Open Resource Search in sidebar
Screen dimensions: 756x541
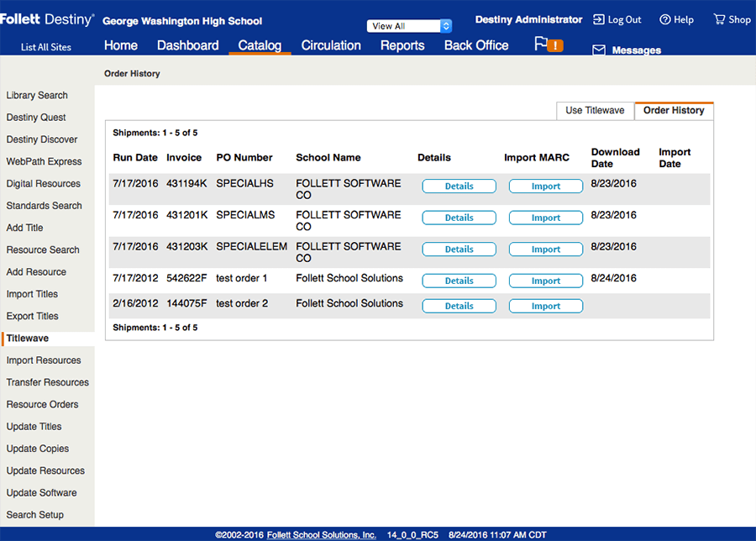pos(43,249)
